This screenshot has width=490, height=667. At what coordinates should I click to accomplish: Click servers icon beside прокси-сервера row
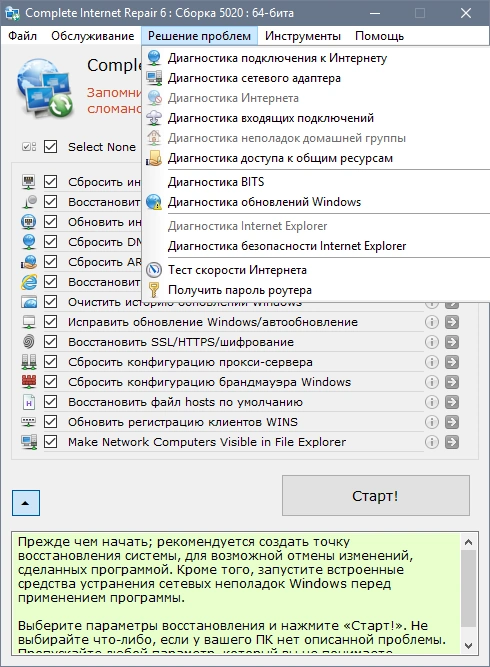coord(29,362)
